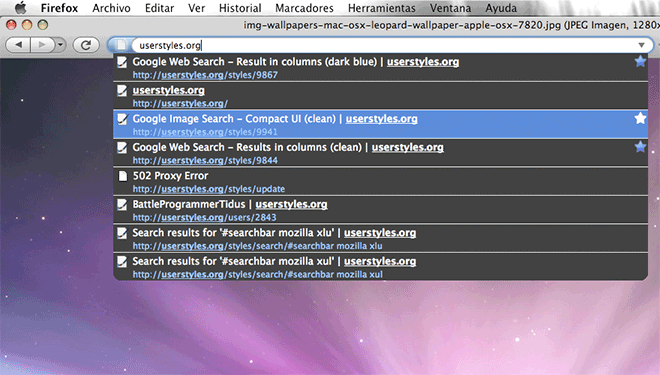This screenshot has height=375, width=660.
Task: Open the Ayuda menu
Action: click(501, 8)
